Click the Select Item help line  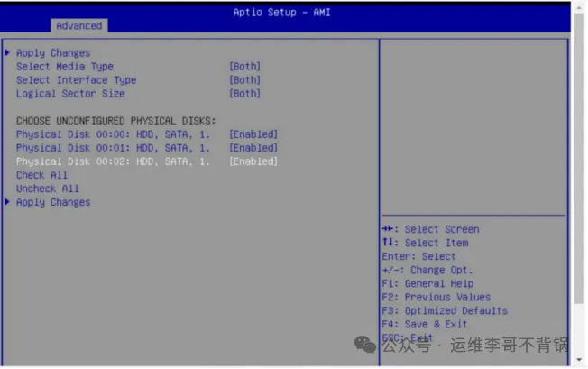point(425,243)
